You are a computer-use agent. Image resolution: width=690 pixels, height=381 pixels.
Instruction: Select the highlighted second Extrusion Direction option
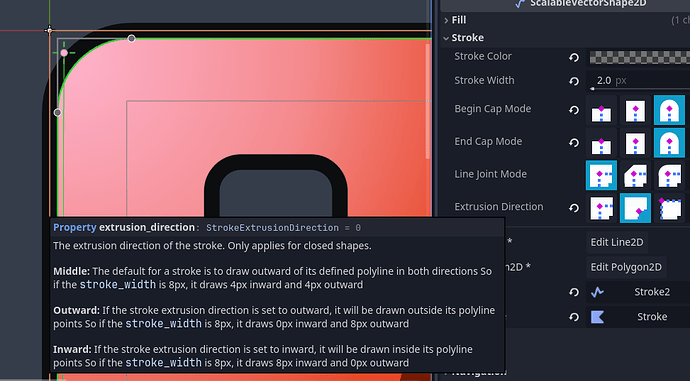click(x=635, y=208)
